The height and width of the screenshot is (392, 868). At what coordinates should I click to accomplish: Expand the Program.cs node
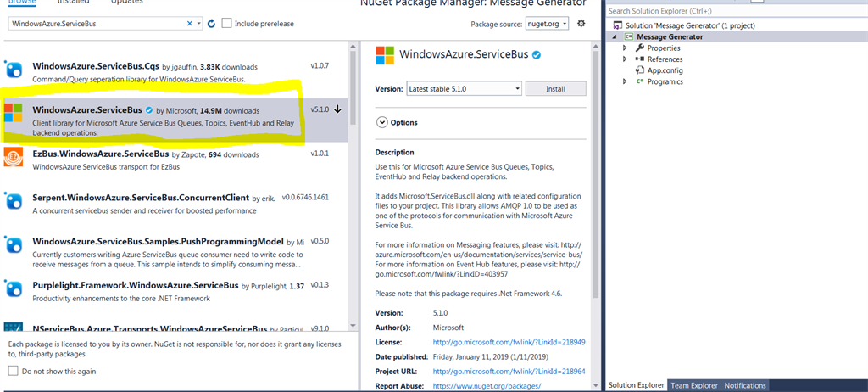pyautogui.click(x=625, y=81)
